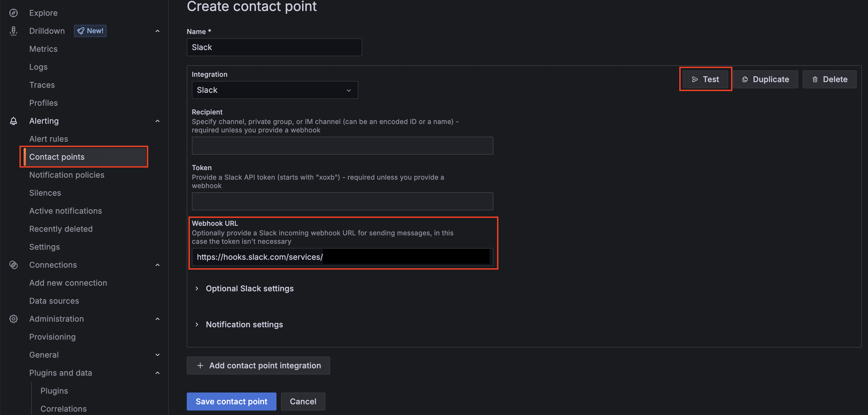Delete this integration

point(829,79)
